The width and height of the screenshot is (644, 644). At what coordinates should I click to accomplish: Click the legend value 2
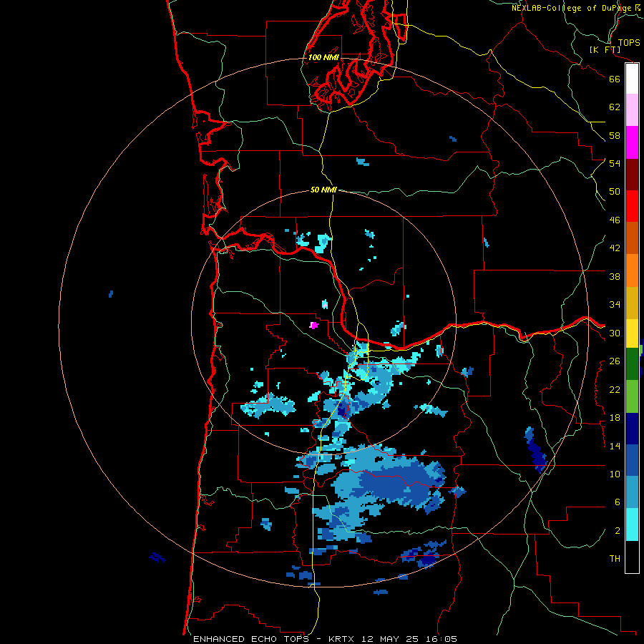[618, 531]
